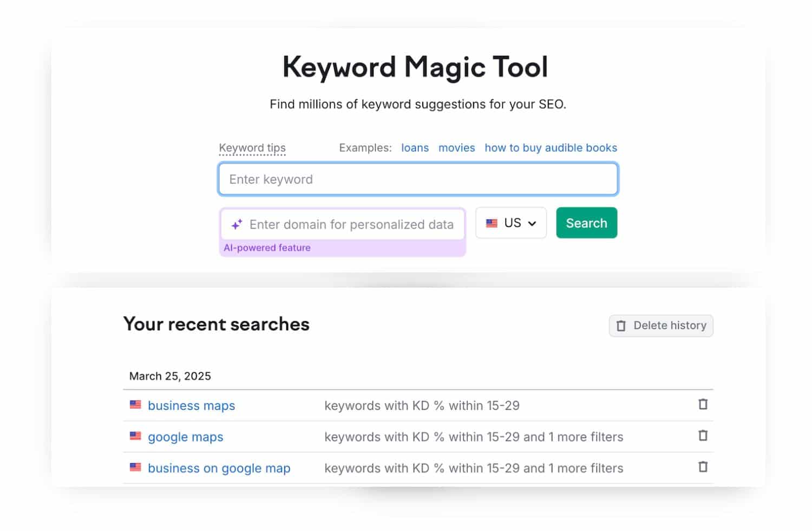812x531 pixels.
Task: Click the Delete history button
Action: click(x=661, y=326)
